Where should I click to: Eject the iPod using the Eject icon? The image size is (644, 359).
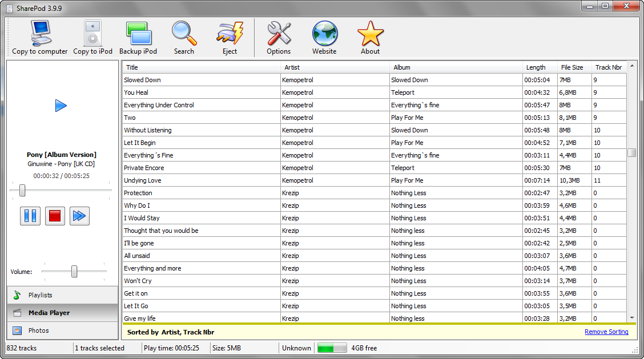coord(230,33)
